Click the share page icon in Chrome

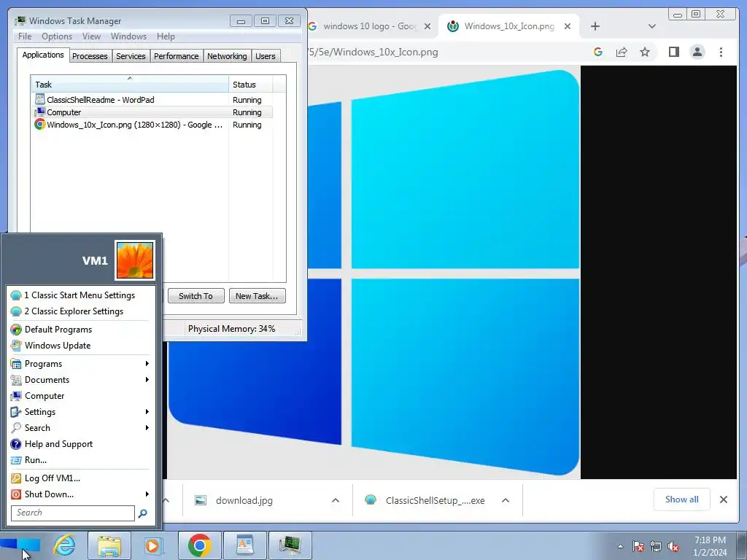pos(622,52)
